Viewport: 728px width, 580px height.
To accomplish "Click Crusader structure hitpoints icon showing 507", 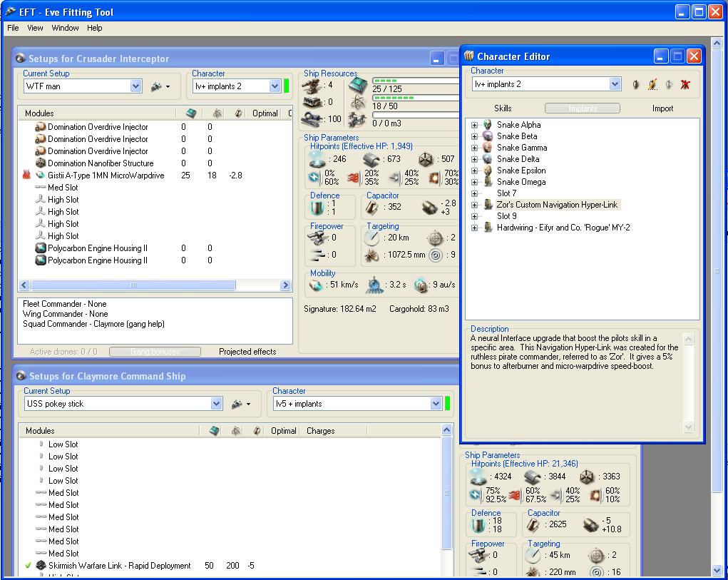I will (425, 159).
